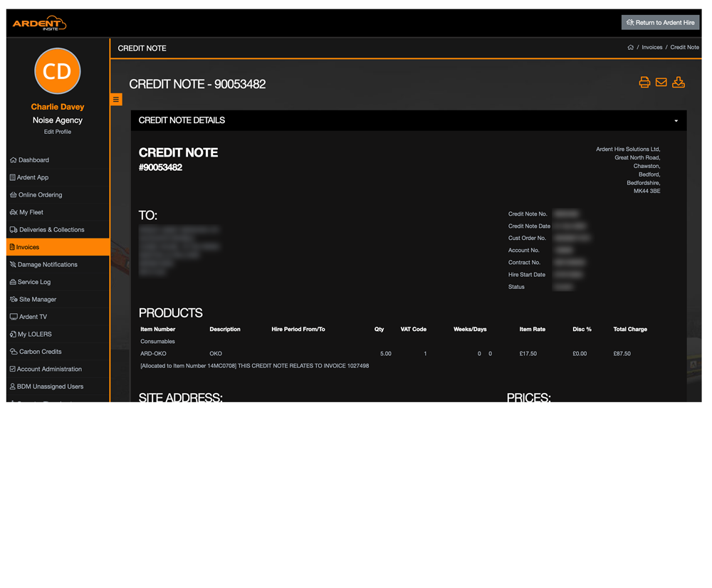Image resolution: width=712 pixels, height=588 pixels.
Task: Click the Ardent App icon
Action: pyautogui.click(x=13, y=177)
